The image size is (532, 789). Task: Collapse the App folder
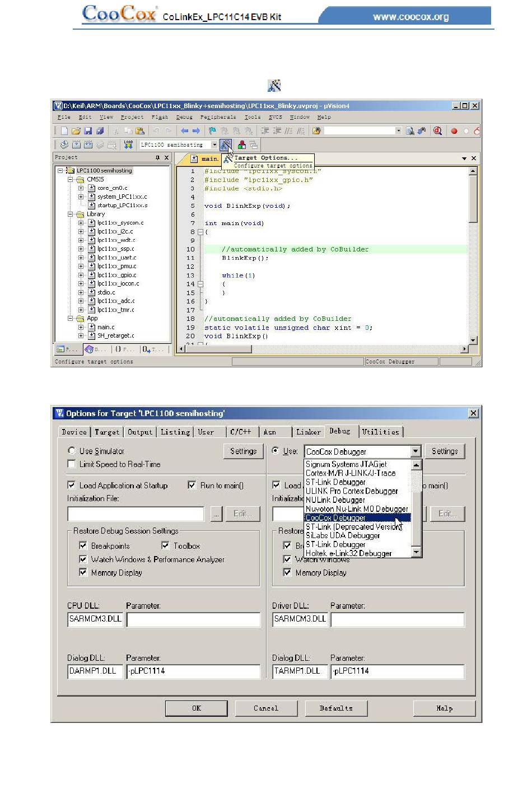71,319
